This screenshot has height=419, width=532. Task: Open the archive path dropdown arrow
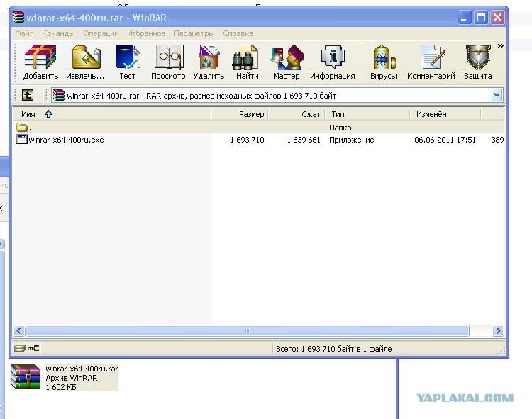[497, 95]
